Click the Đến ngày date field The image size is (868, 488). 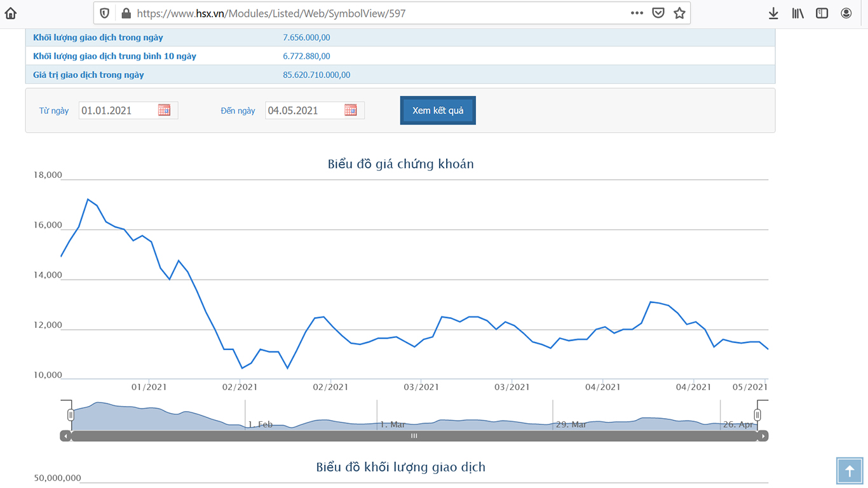pyautogui.click(x=304, y=111)
